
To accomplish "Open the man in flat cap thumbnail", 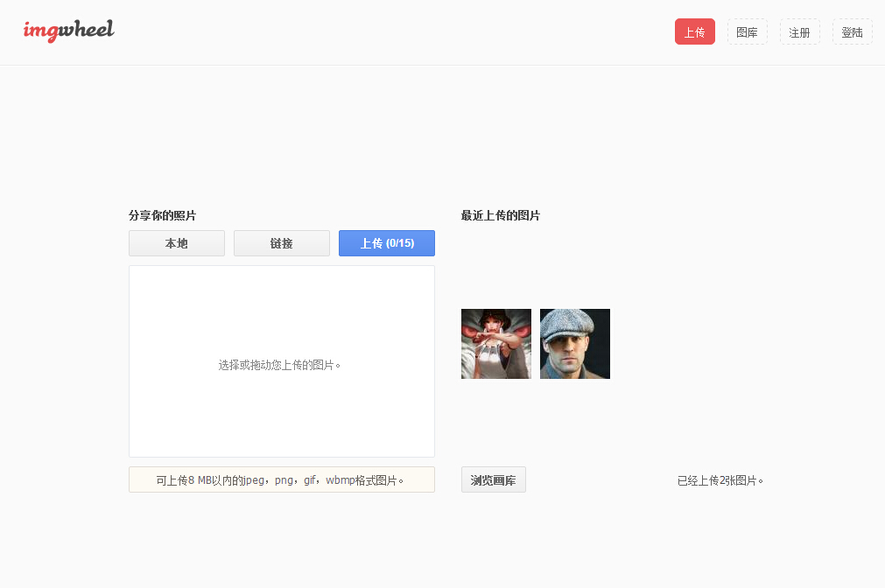I will (575, 344).
